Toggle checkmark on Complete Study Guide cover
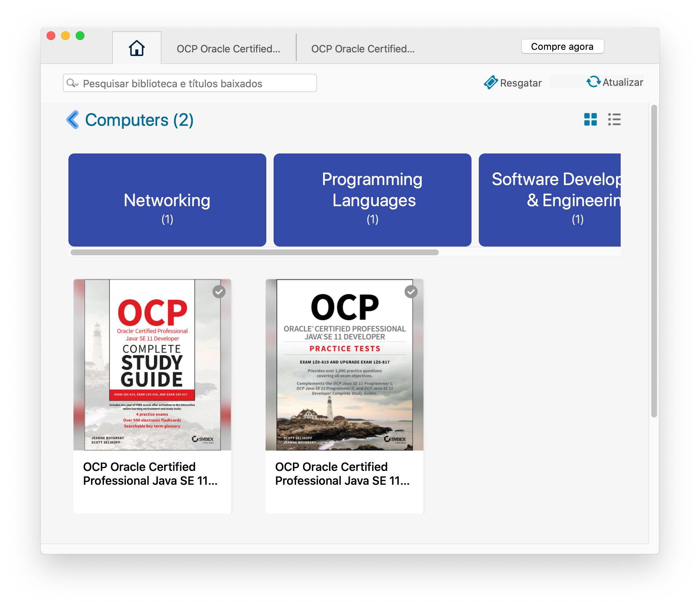This screenshot has height=608, width=700. 219,292
